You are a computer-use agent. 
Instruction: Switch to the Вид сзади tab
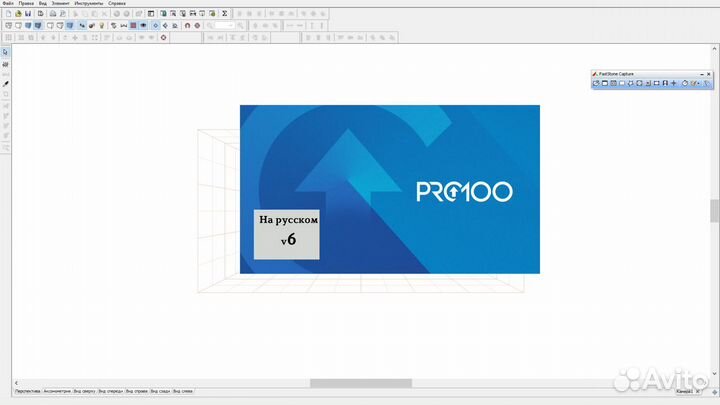[160, 392]
